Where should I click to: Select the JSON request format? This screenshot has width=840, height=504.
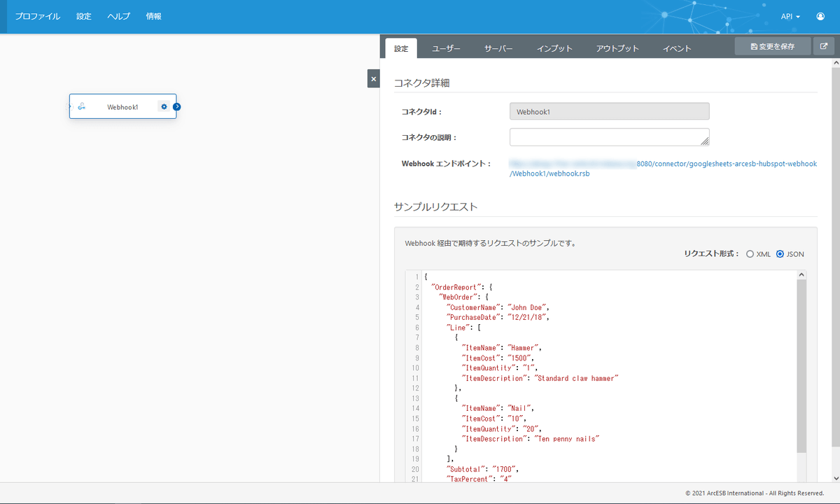[780, 254]
